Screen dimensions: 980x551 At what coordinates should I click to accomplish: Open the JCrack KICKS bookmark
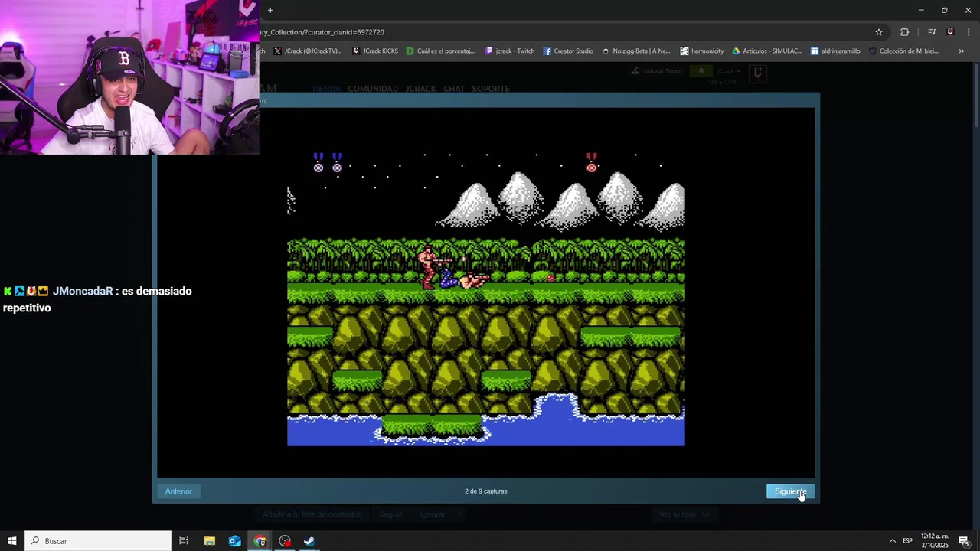(375, 51)
